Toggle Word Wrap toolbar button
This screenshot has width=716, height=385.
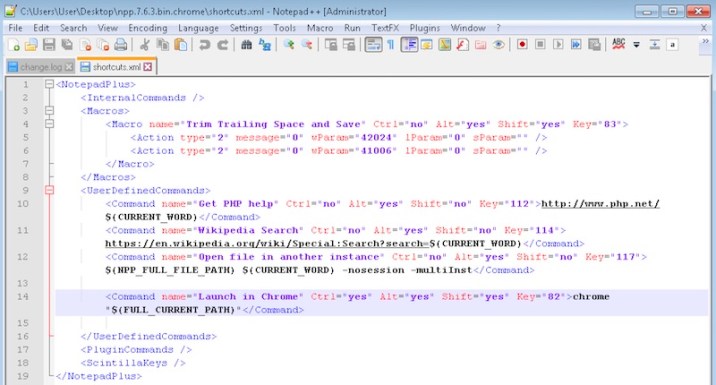coord(373,45)
